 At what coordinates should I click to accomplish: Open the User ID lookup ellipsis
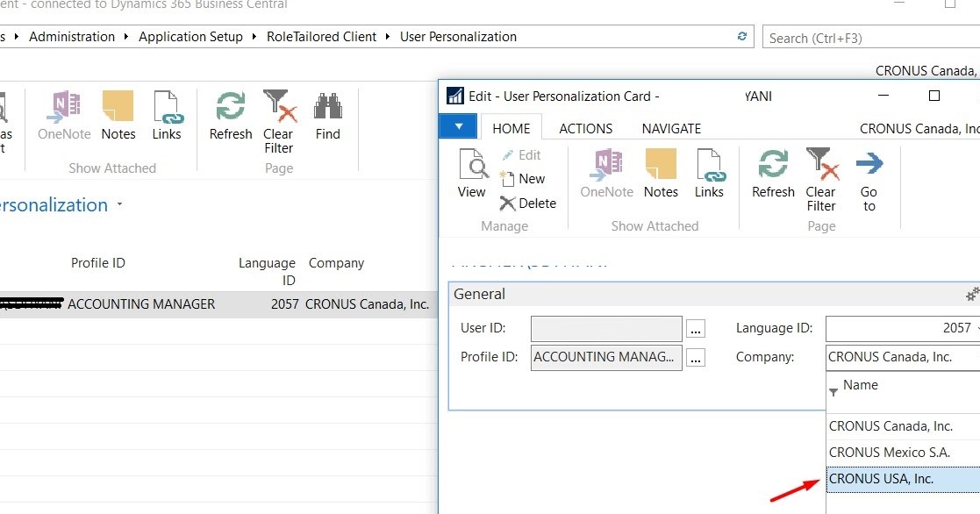point(696,328)
